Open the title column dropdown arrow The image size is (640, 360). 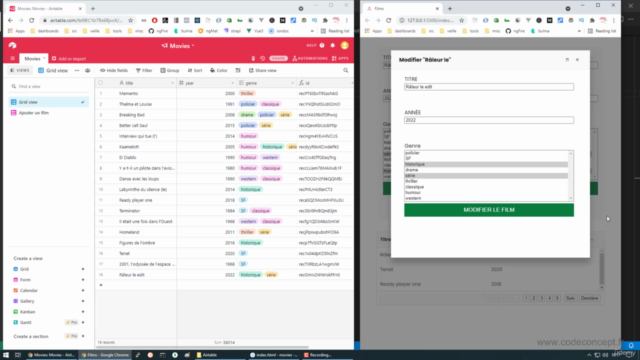(172, 83)
